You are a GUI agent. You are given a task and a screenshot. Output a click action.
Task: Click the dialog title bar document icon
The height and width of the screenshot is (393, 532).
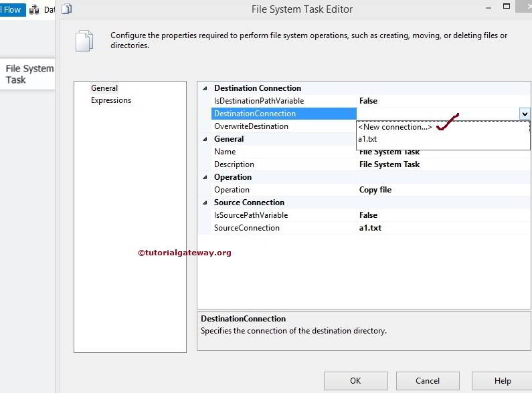pyautogui.click(x=66, y=9)
